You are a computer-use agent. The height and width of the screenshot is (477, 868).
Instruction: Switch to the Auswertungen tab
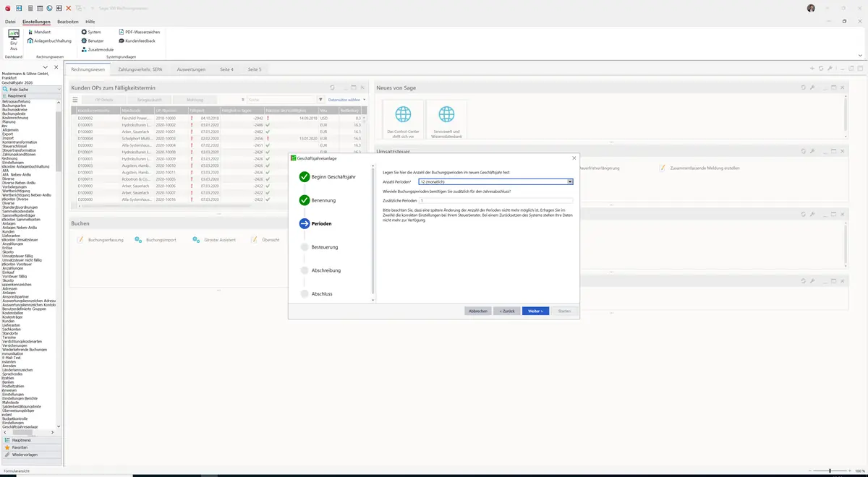click(x=191, y=69)
